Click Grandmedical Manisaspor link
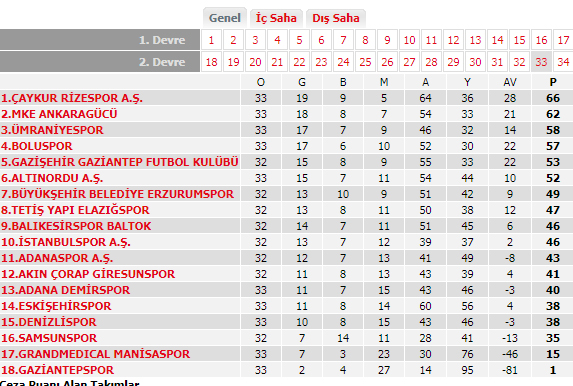This screenshot has width=573, height=386. (x=95, y=354)
